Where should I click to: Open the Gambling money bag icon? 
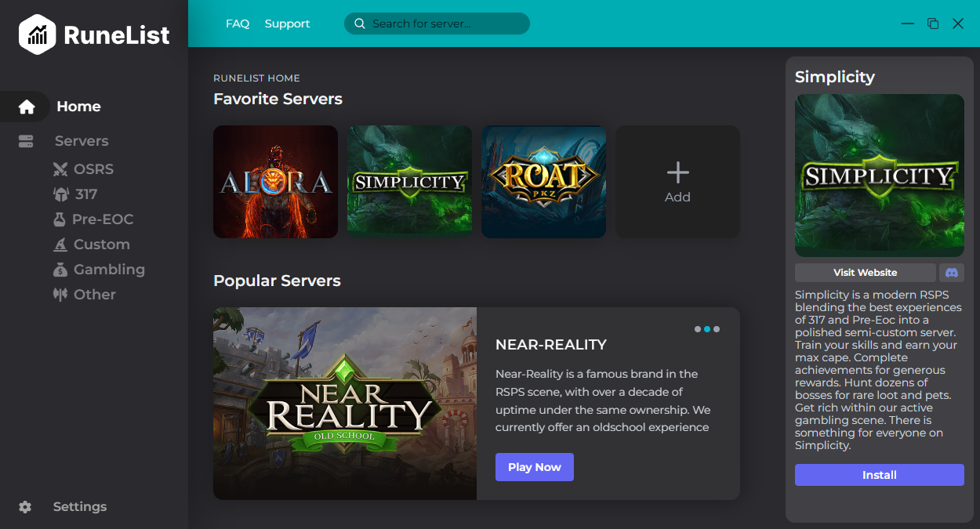click(x=60, y=270)
